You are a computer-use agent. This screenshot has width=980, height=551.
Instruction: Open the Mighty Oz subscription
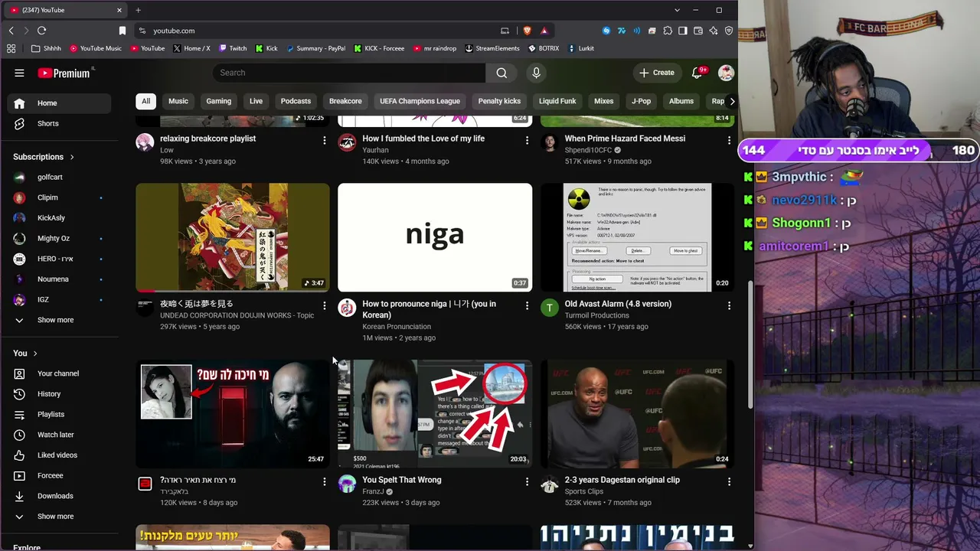[x=60, y=238]
